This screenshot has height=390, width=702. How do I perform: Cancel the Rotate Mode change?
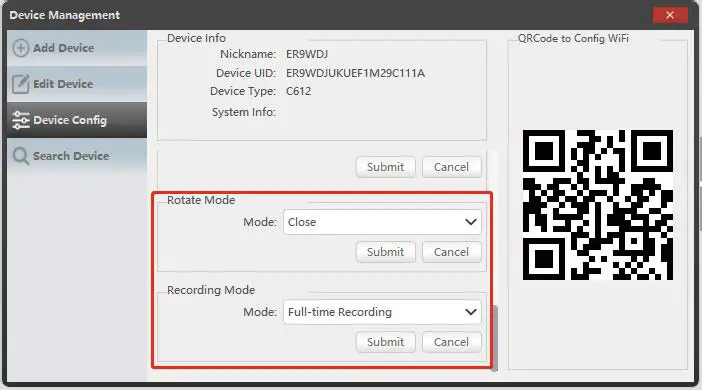tap(451, 252)
